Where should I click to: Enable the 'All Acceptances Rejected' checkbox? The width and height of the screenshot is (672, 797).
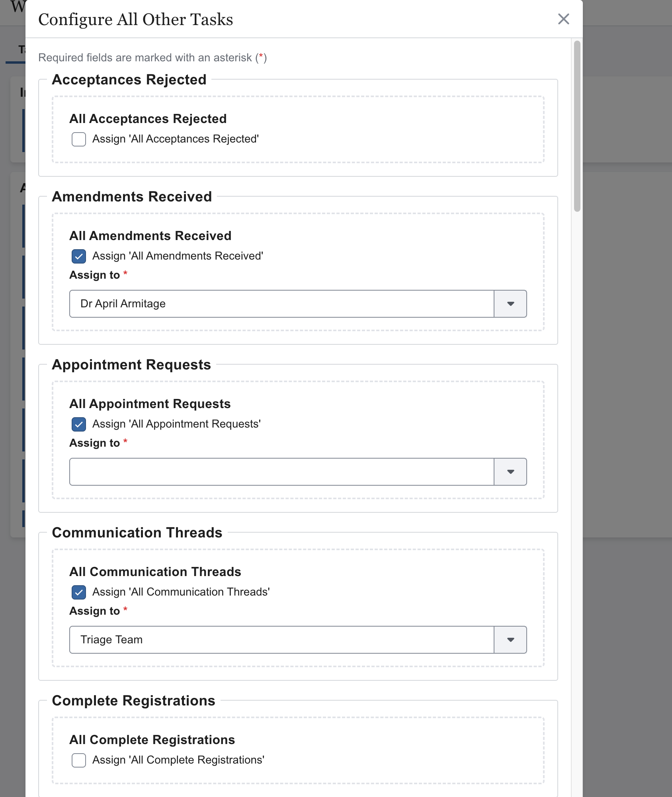coord(79,139)
